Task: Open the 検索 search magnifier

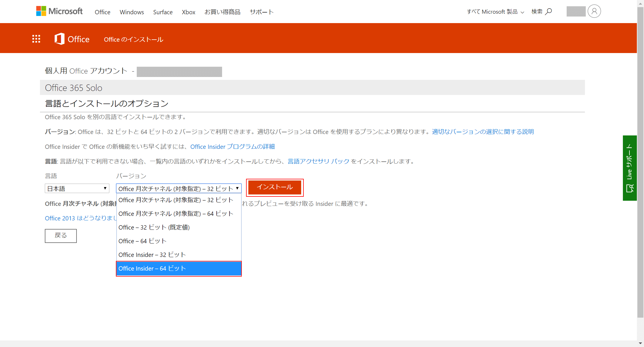Action: (548, 11)
